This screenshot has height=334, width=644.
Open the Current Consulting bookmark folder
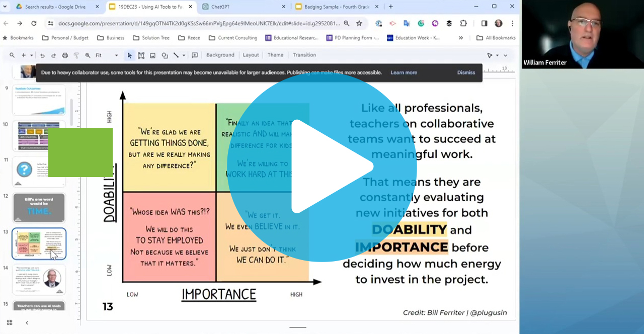232,38
